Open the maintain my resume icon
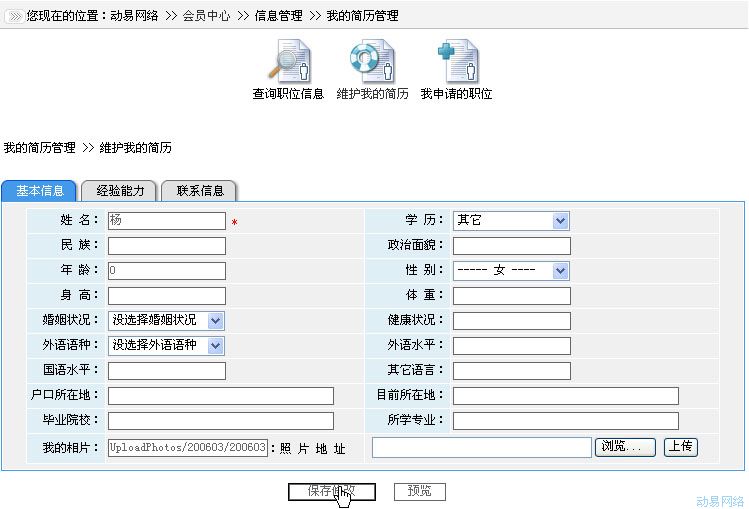The image size is (749, 509). click(372, 62)
